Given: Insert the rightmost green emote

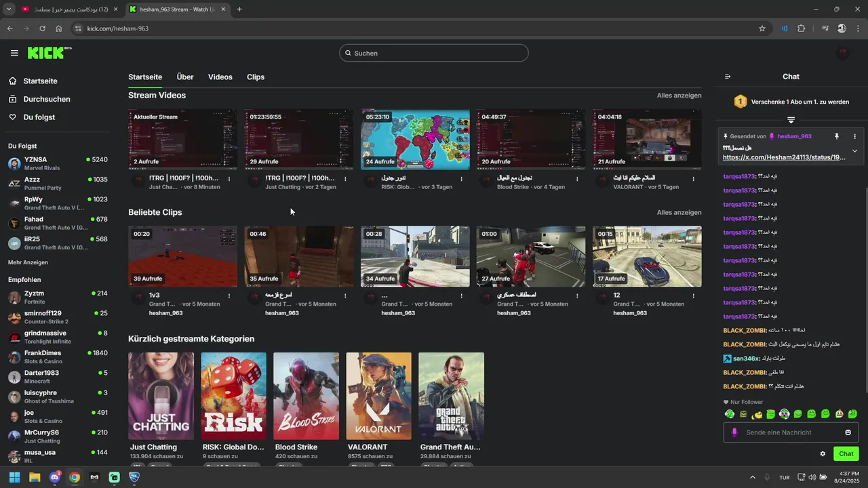Looking at the screenshot, I should tap(852, 414).
